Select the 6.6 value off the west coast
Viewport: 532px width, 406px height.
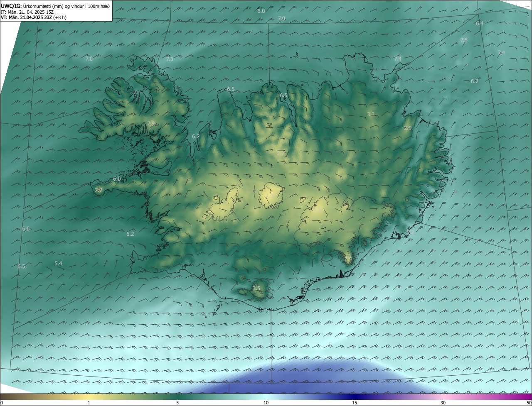point(26,229)
